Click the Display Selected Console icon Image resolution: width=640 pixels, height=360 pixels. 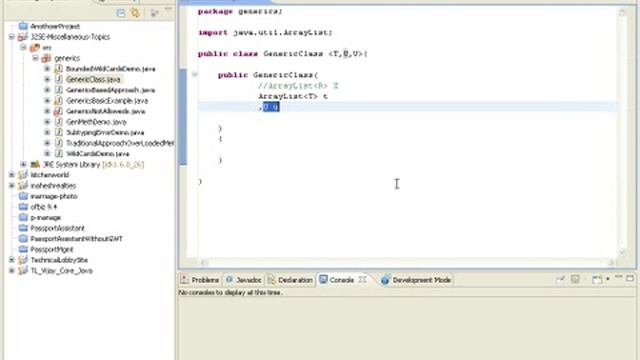(x=575, y=280)
